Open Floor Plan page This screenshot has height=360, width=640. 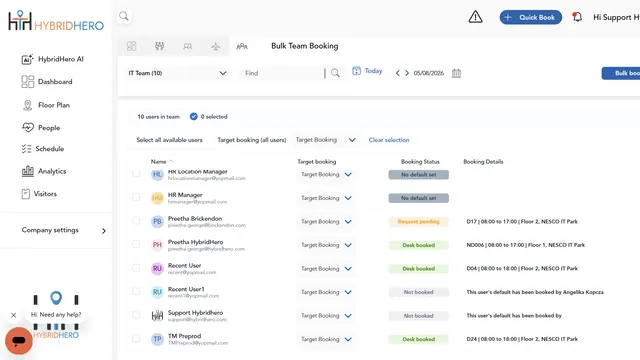53,105
